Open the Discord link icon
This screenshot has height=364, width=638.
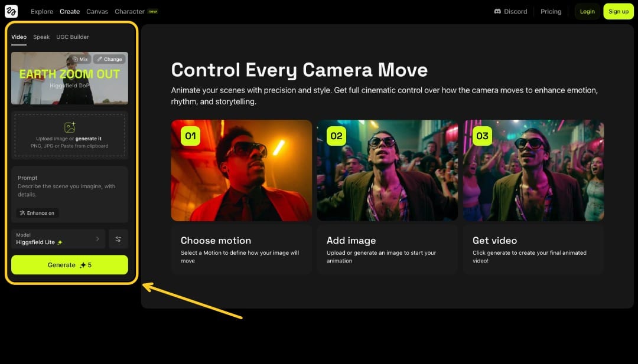[497, 11]
